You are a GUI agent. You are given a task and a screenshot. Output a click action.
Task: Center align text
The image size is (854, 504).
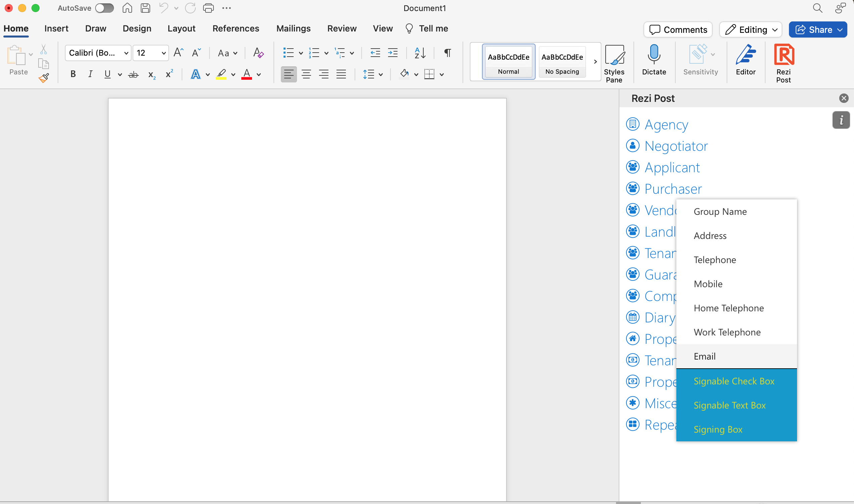[306, 74]
